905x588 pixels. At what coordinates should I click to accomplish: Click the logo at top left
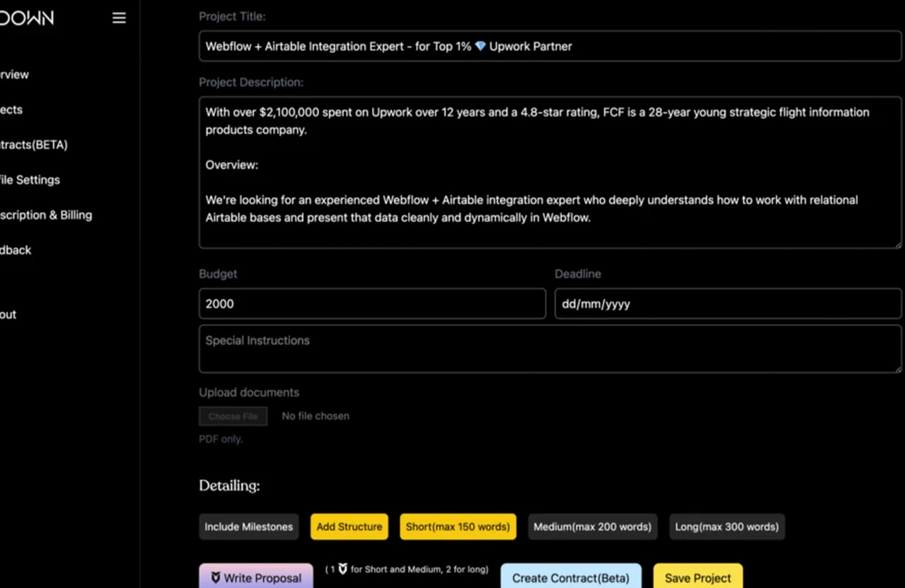click(27, 18)
